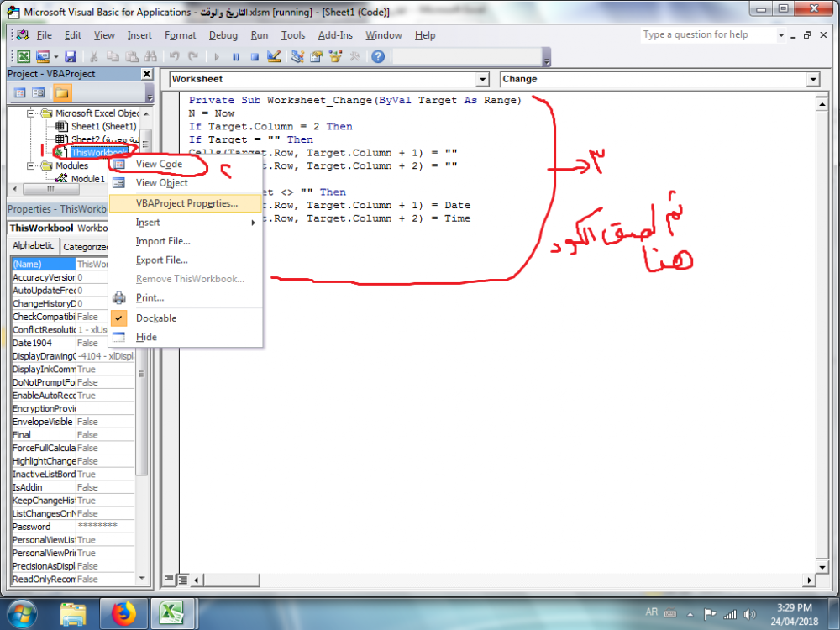
Task: Click the Password property row
Action: pos(73,527)
